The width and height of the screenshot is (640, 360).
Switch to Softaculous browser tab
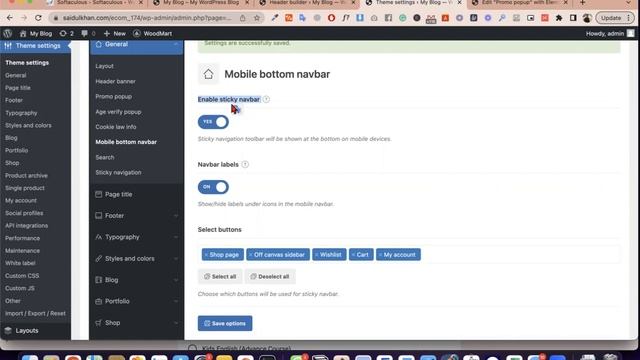pos(95,3)
